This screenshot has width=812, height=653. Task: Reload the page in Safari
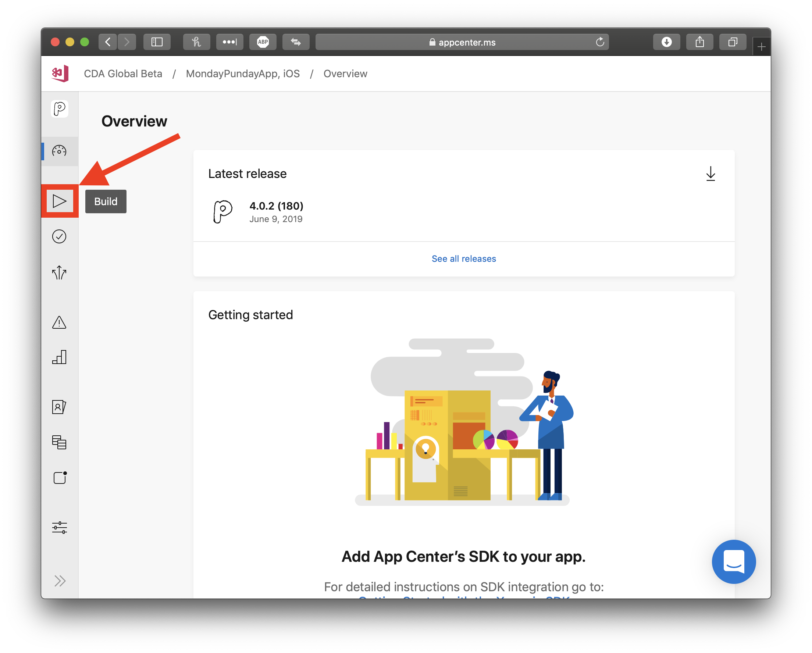[599, 42]
